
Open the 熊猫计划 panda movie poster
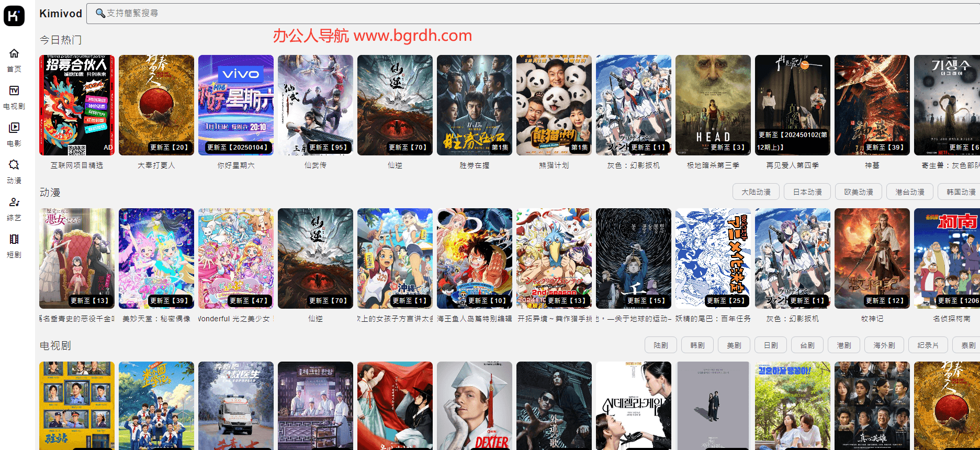point(554,105)
